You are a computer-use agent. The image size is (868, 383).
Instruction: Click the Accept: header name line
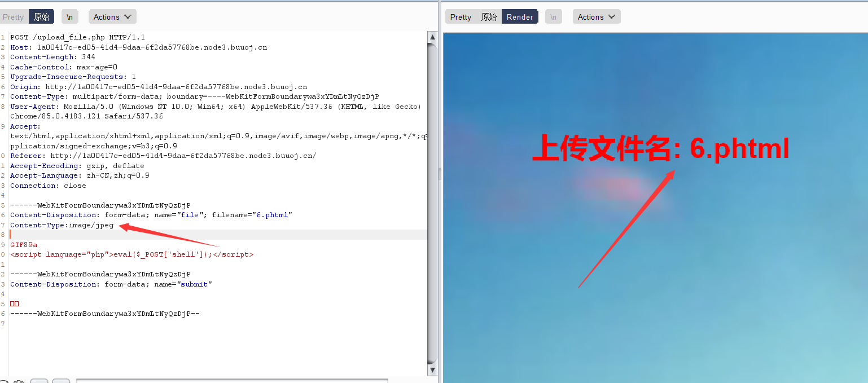click(x=25, y=126)
